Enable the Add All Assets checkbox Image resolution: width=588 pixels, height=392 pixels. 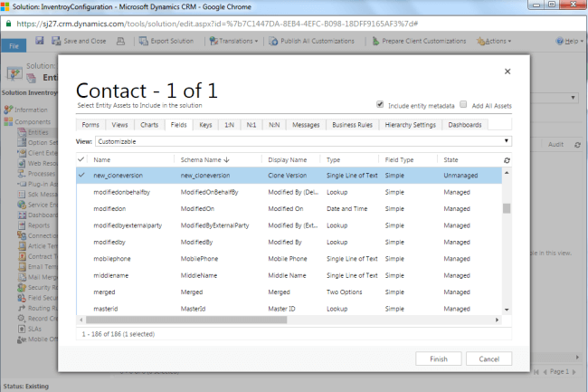(463, 104)
